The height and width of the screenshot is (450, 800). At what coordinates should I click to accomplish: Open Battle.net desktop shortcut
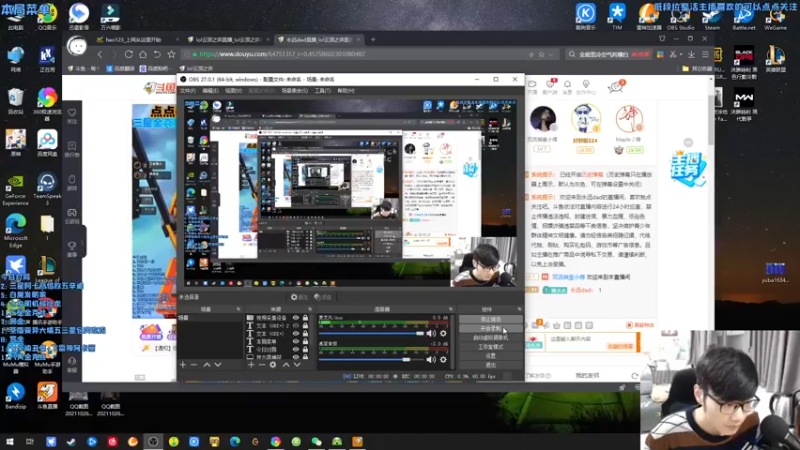(x=743, y=16)
